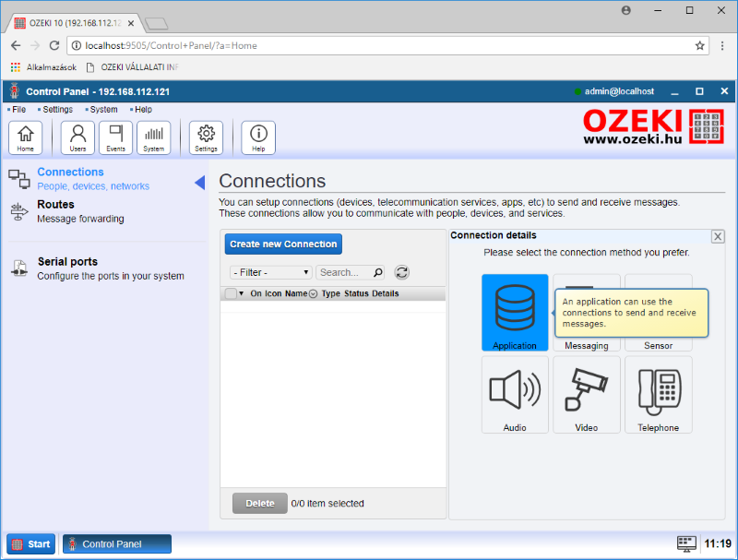Bookmark this page with star

(x=700, y=45)
